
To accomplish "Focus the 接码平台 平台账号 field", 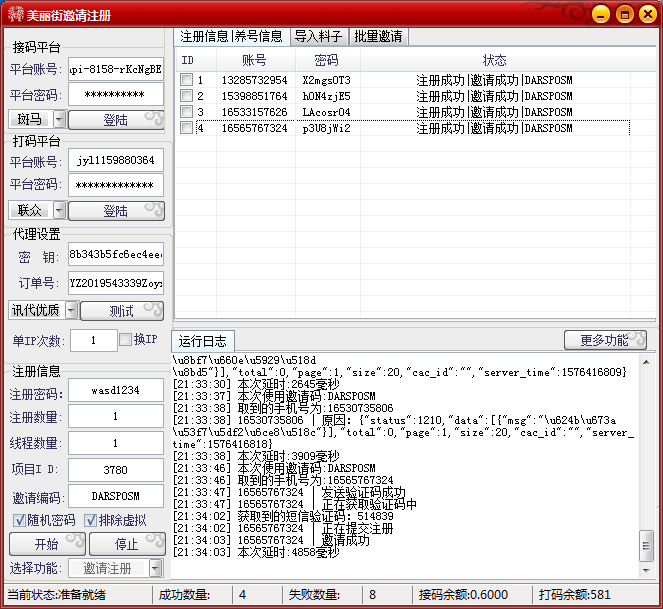I will [116, 69].
